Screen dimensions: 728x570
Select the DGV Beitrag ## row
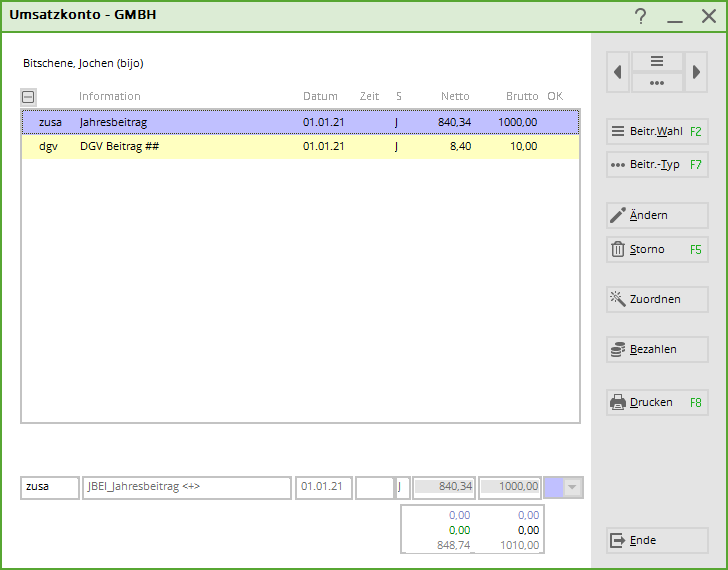300,146
